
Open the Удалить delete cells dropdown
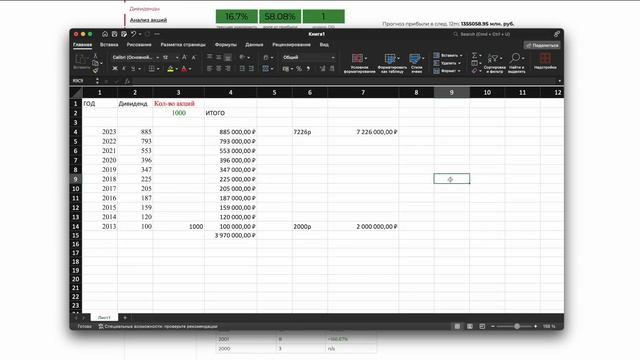pyautogui.click(x=447, y=63)
